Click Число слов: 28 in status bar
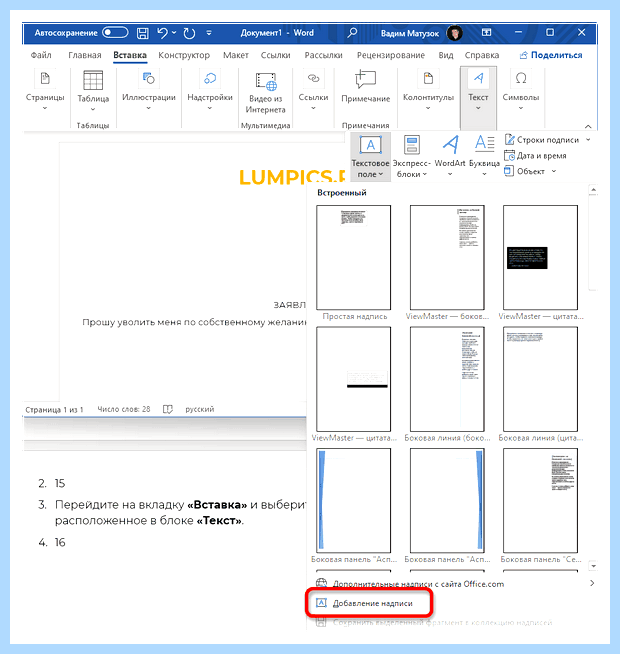Screen dimensions: 620x654 point(123,409)
